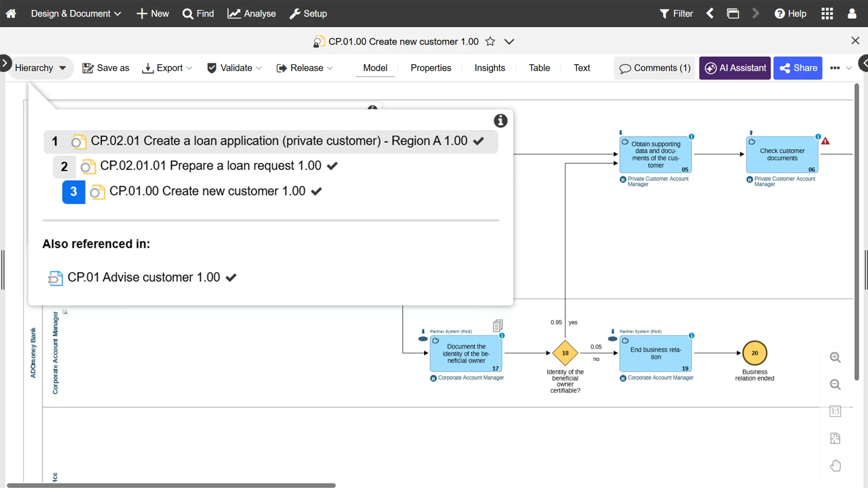Click the fit-to-page icon

click(x=835, y=439)
